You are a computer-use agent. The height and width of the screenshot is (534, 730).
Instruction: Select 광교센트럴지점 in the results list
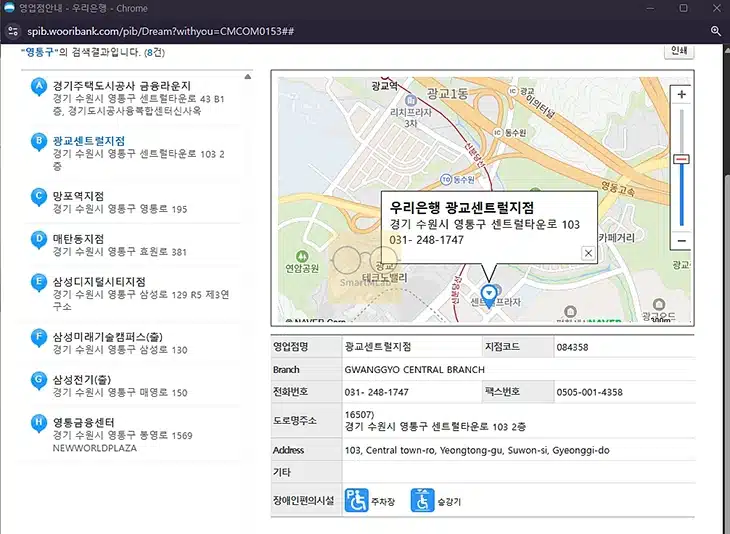point(88,141)
